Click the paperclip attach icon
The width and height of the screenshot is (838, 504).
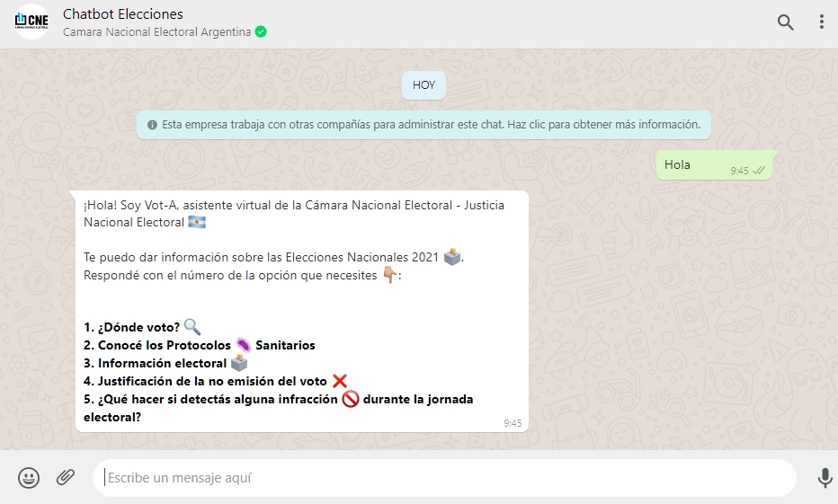click(66, 478)
